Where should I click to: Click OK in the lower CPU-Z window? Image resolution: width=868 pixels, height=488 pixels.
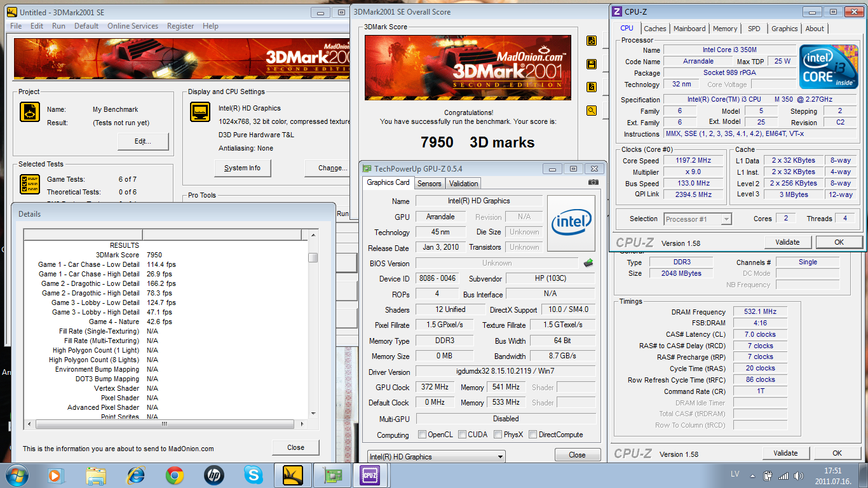click(x=837, y=453)
